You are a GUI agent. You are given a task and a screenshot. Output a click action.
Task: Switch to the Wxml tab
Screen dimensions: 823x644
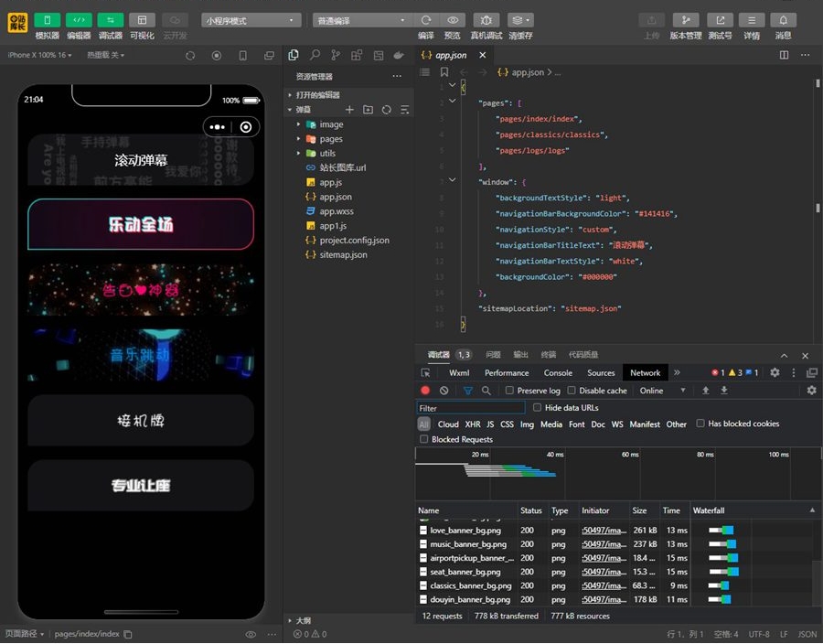click(459, 372)
